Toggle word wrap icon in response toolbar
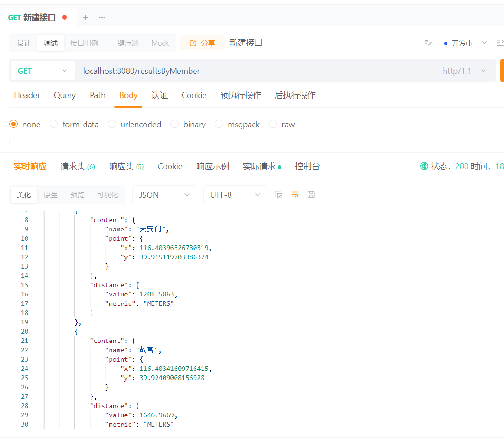 pos(295,195)
